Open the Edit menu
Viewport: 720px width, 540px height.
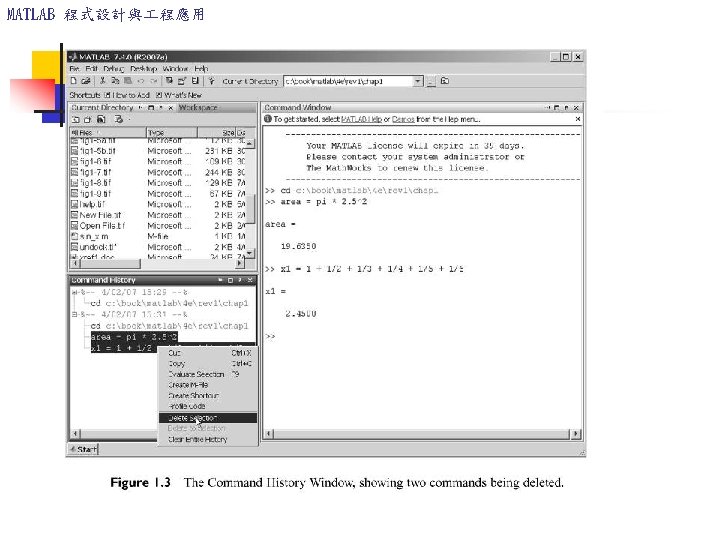tap(91, 68)
